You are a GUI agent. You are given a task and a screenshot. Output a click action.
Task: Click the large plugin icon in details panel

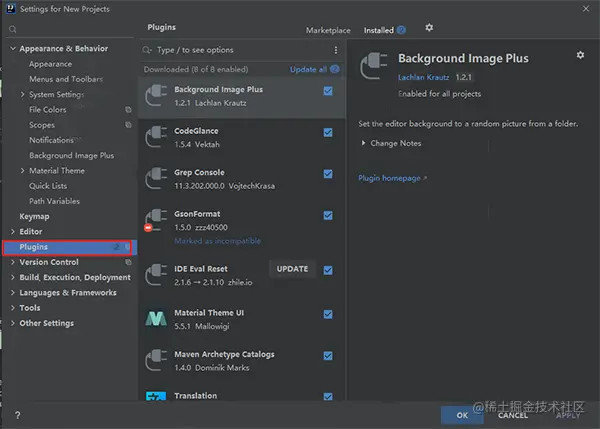[374, 66]
